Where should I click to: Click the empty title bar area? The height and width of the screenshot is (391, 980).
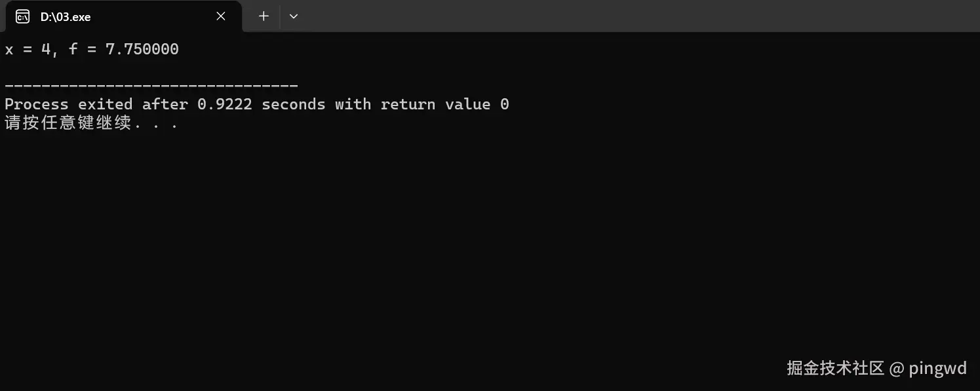pyautogui.click(x=623, y=16)
